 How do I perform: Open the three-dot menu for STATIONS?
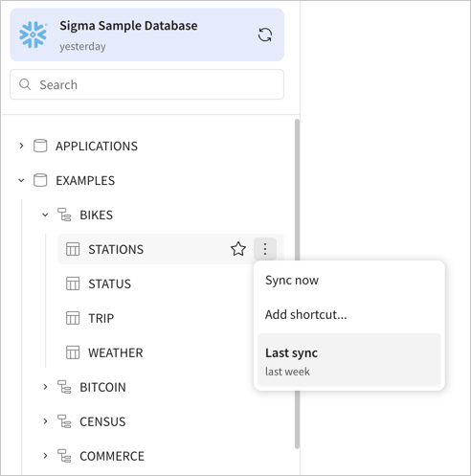tap(265, 249)
